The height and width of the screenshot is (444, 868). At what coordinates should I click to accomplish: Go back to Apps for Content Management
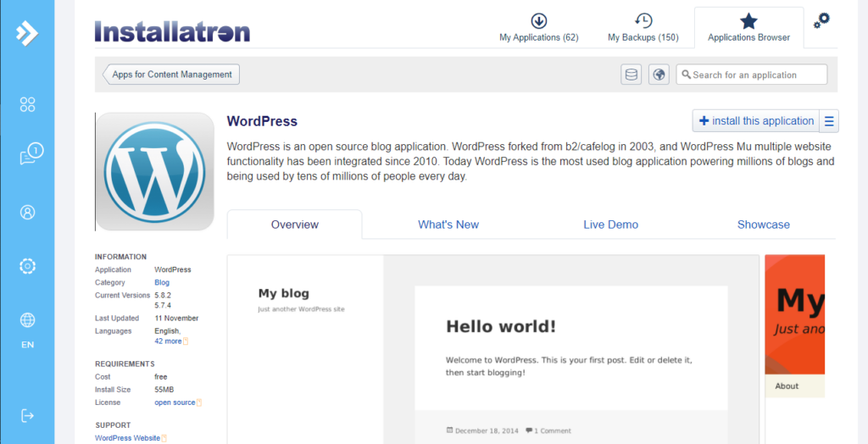click(x=171, y=75)
